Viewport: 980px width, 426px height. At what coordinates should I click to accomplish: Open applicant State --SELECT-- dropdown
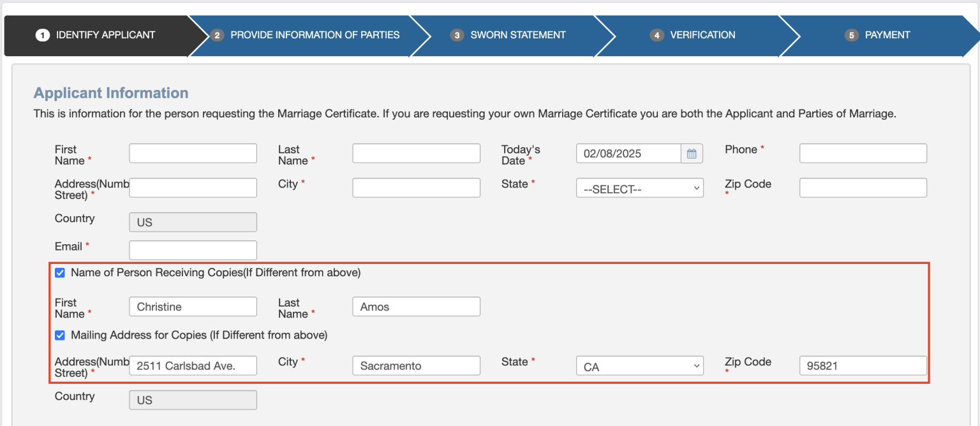tap(639, 188)
